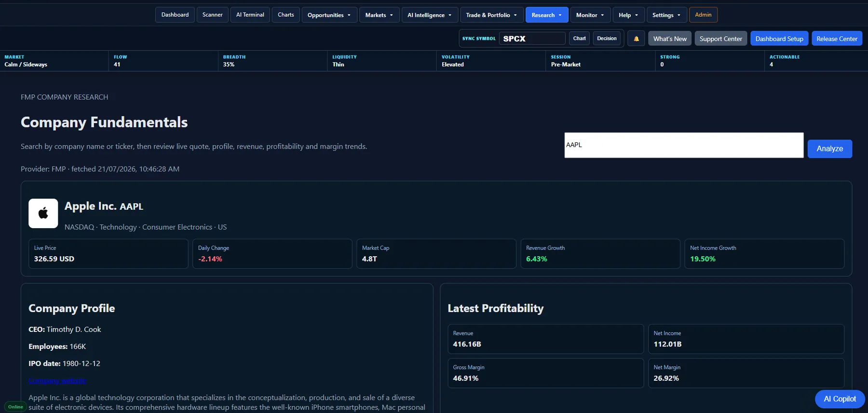Click the Apple company logo
Image resolution: width=868 pixels, height=413 pixels.
point(43,213)
